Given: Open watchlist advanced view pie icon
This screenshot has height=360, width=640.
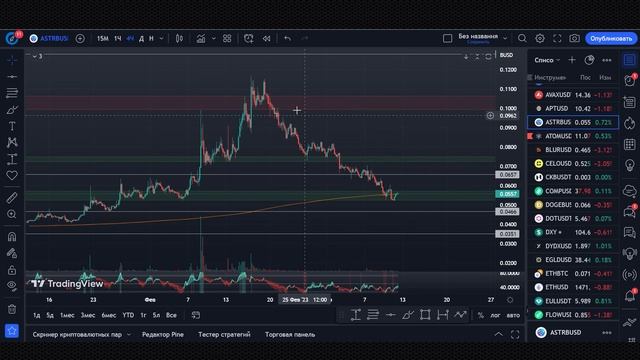Looking at the screenshot, I should pos(589,60).
